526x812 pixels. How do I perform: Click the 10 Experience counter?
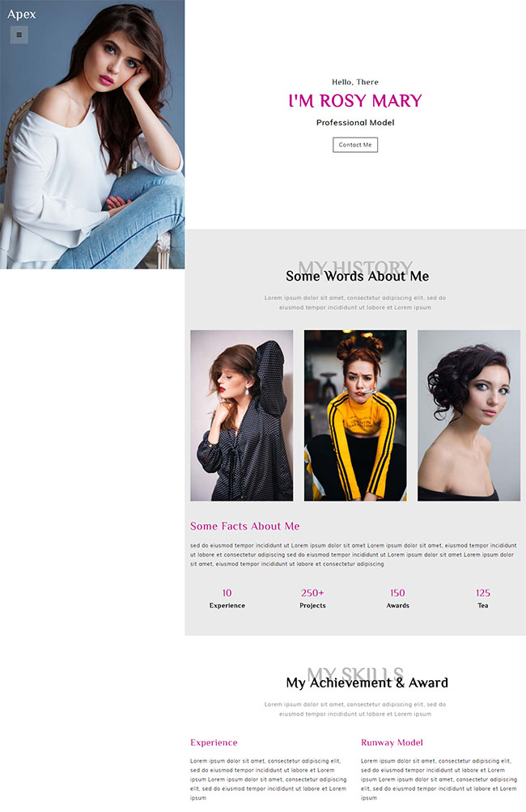point(227,598)
